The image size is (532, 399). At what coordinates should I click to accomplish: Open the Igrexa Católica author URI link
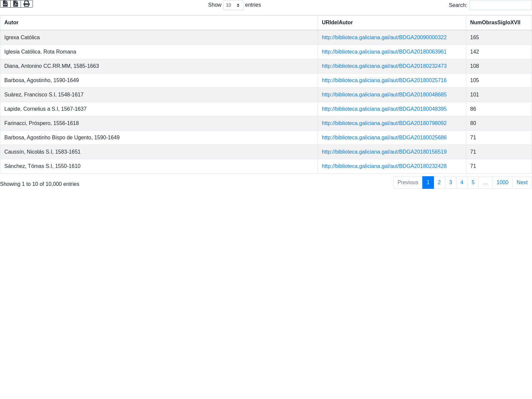click(x=384, y=38)
